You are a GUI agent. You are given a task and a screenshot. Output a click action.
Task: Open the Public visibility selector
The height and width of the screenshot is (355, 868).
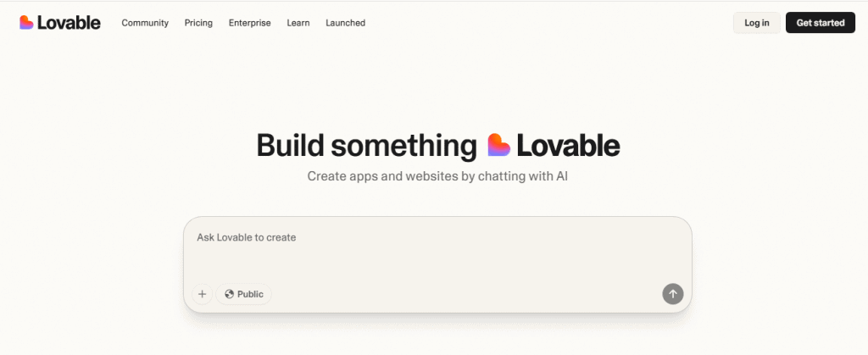point(243,294)
